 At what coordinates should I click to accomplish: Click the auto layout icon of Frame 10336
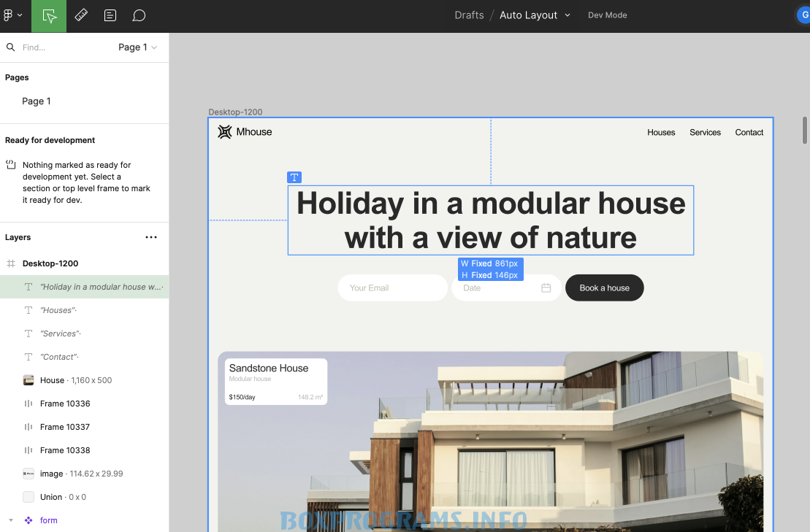tap(28, 404)
